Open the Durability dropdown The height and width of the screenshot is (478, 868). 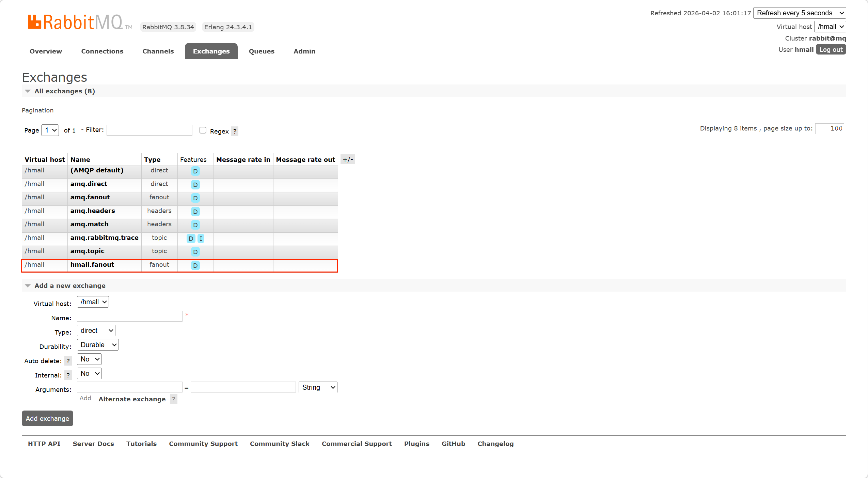pos(98,345)
